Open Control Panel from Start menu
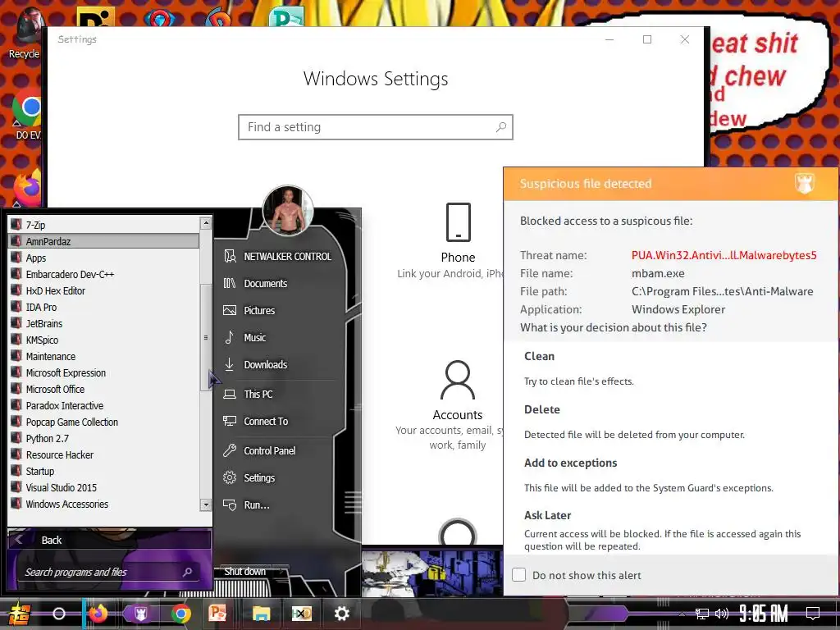The image size is (840, 630). [x=279, y=451]
